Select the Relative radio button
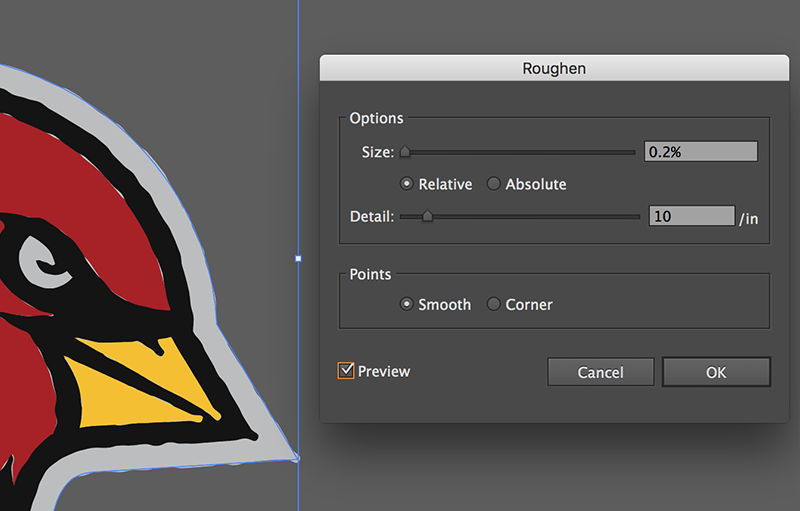This screenshot has height=511, width=800. [407, 184]
